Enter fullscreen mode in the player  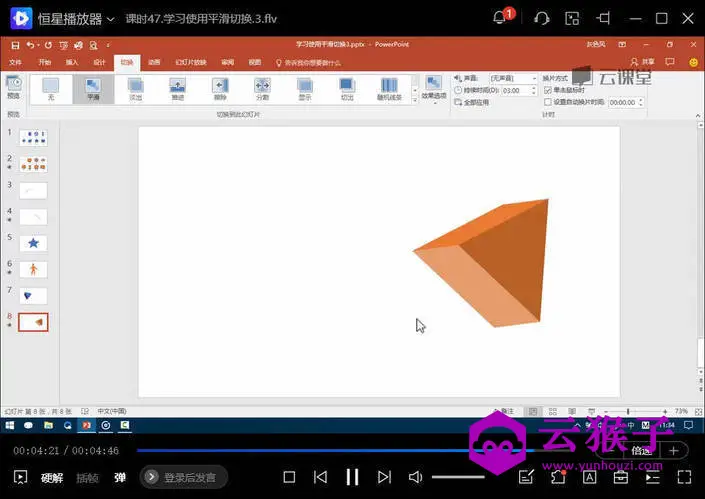[x=684, y=477]
